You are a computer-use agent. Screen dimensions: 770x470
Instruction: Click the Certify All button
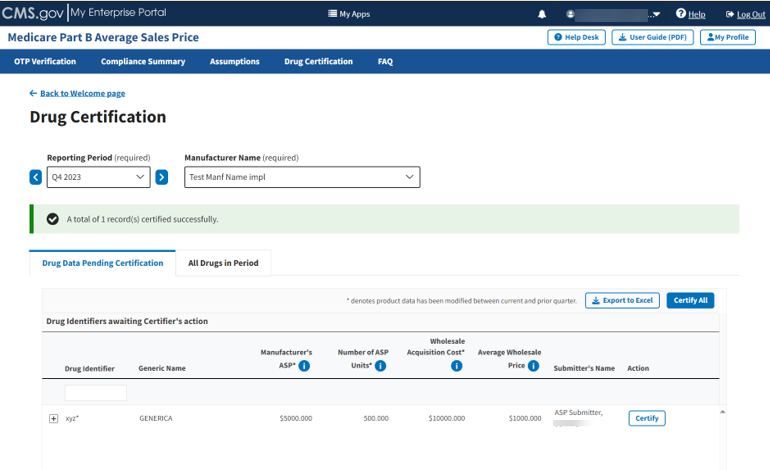tap(690, 300)
